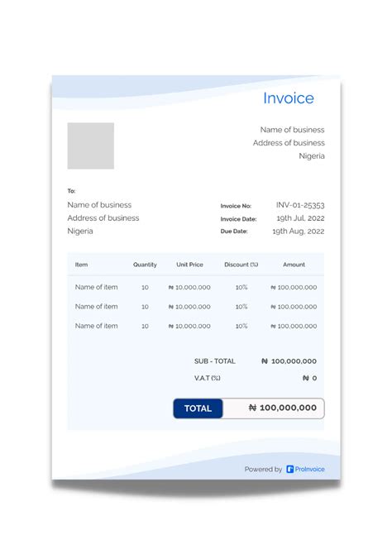Click sender 'Address of business' at top right

(x=289, y=143)
